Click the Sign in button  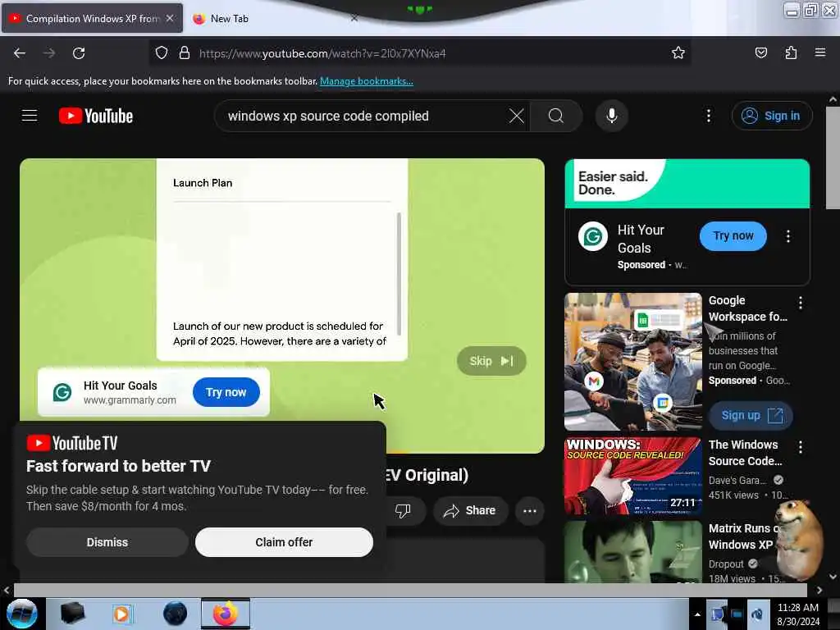tap(772, 116)
